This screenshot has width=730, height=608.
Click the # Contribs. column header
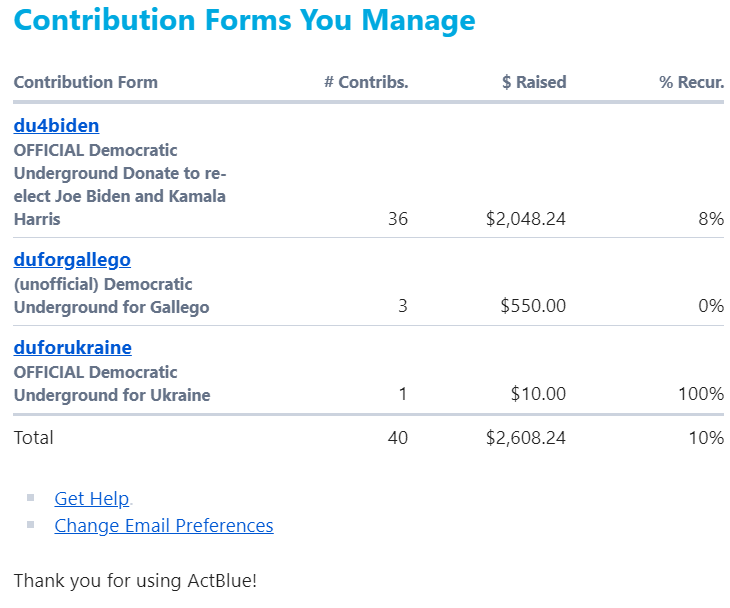click(366, 82)
